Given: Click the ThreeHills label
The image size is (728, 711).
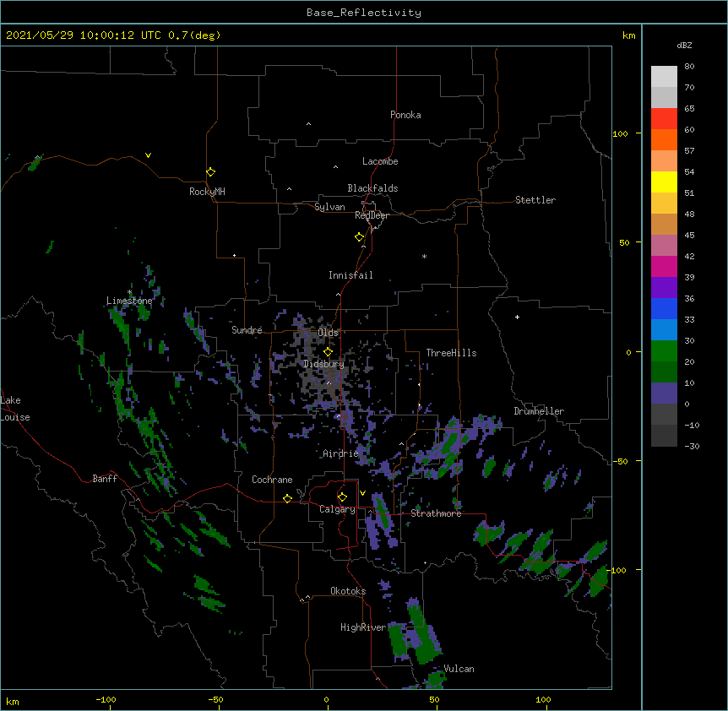Looking at the screenshot, I should [451, 353].
